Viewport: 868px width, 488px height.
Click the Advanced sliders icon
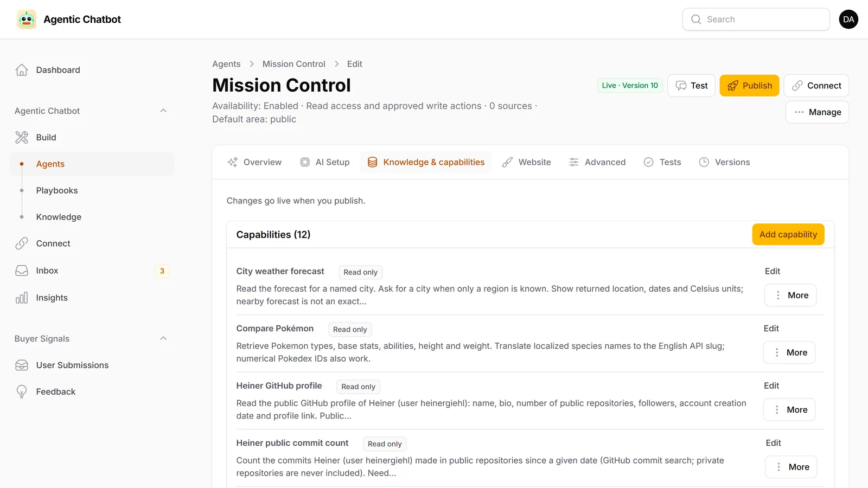point(574,162)
